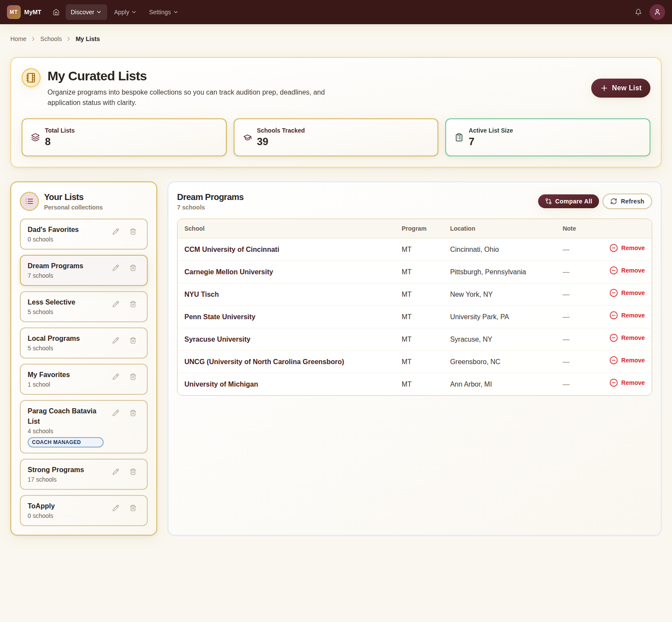Remove NYU Tisch from the list
This screenshot has height=622, width=672.
(x=627, y=293)
